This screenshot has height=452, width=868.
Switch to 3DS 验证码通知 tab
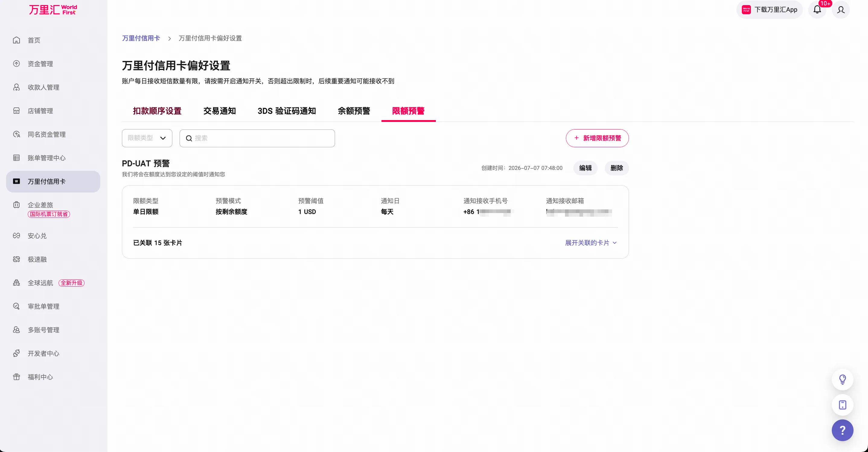[x=287, y=111]
